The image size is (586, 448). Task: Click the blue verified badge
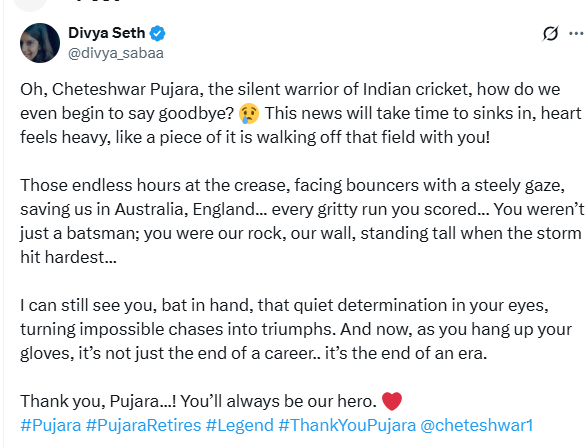point(157,33)
